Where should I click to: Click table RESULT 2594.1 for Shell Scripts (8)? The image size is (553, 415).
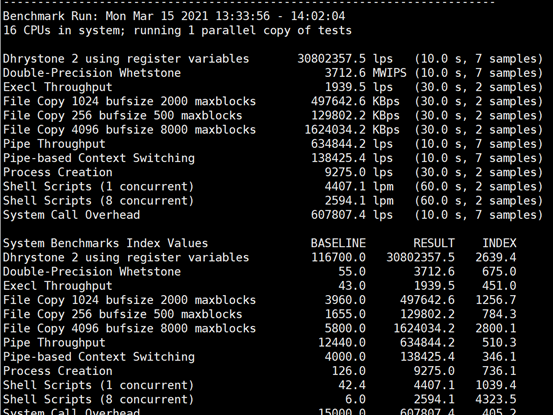click(434, 399)
